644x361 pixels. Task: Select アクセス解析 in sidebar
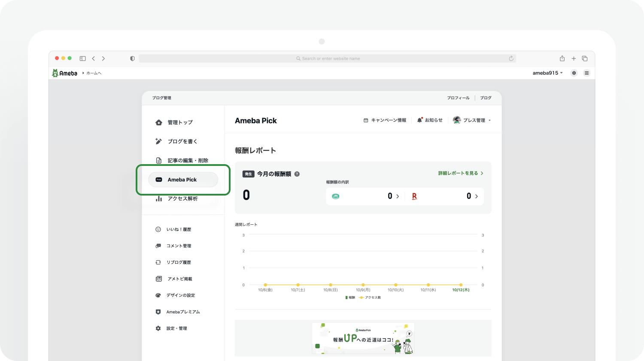(x=183, y=199)
